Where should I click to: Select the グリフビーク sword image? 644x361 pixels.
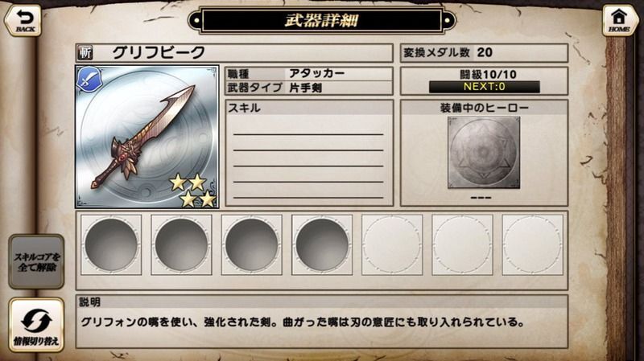pyautogui.click(x=147, y=137)
